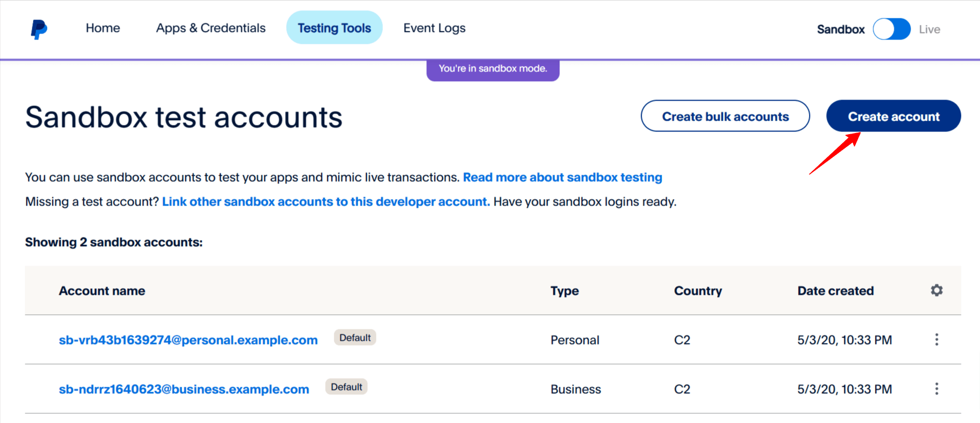This screenshot has width=980, height=423.
Task: Click the Type column header
Action: (564, 291)
